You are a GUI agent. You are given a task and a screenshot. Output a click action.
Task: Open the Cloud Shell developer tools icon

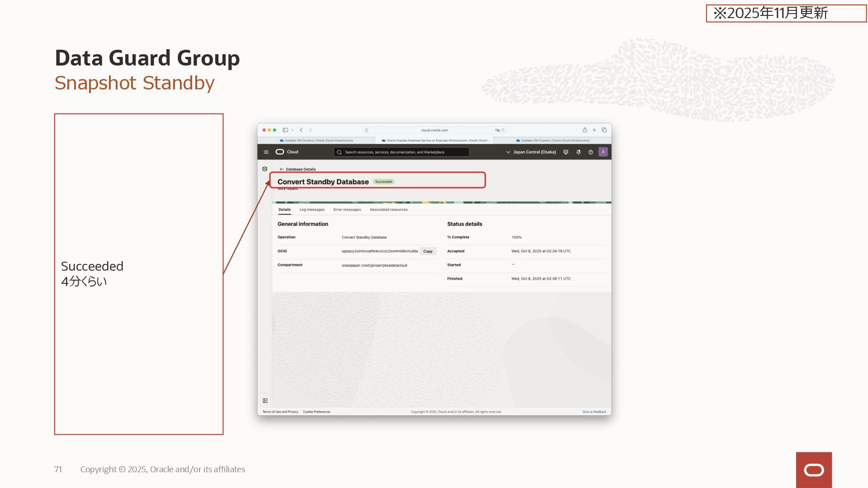pos(566,152)
